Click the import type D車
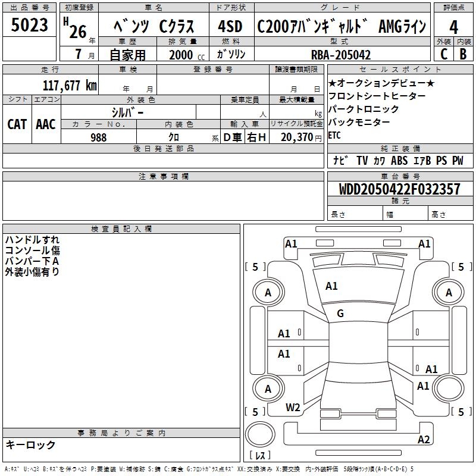This screenshot has height=476, width=476. coord(233,137)
